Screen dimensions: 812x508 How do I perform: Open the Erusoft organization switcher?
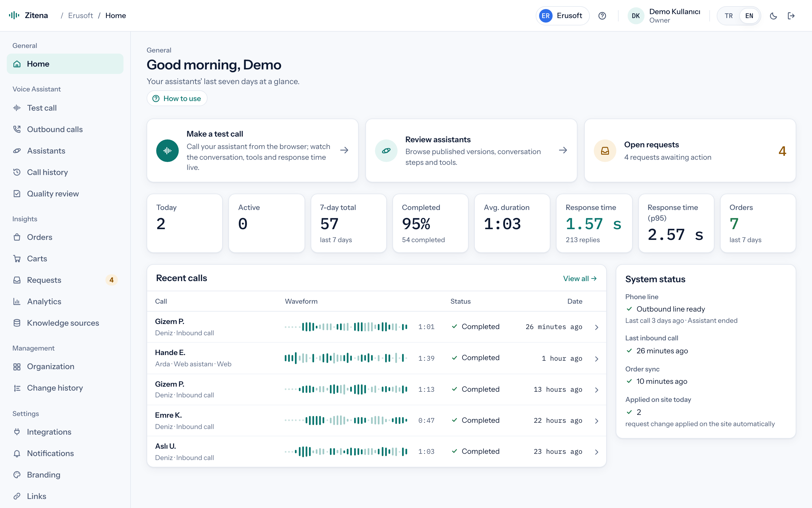pos(562,16)
